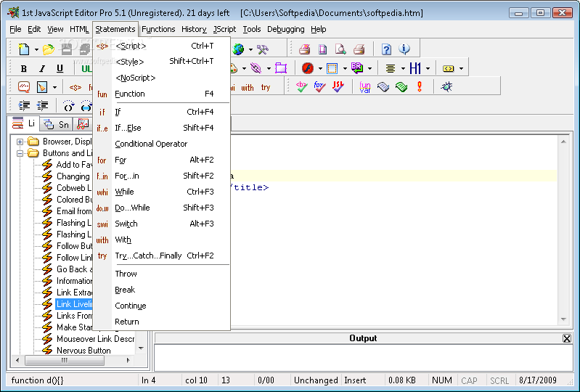580x392 pixels.
Task: Click the <b> checkmark tag checker icon
Action: point(301,87)
